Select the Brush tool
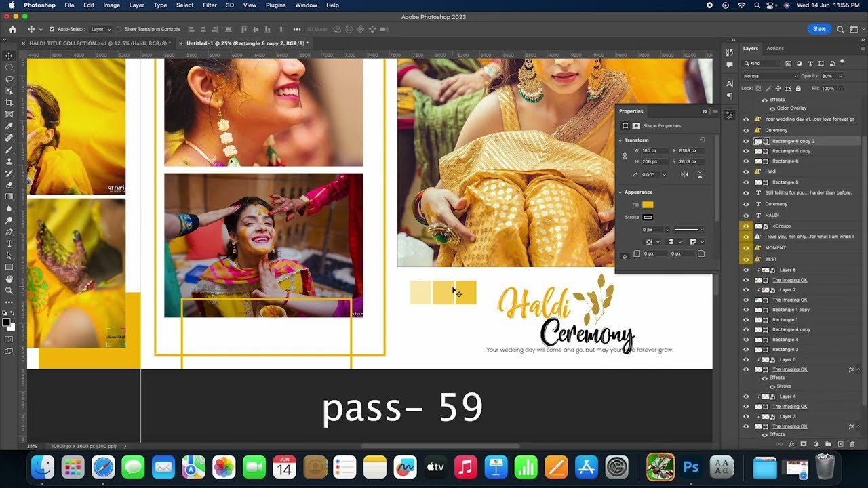Viewport: 868px width, 488px height. tap(9, 149)
